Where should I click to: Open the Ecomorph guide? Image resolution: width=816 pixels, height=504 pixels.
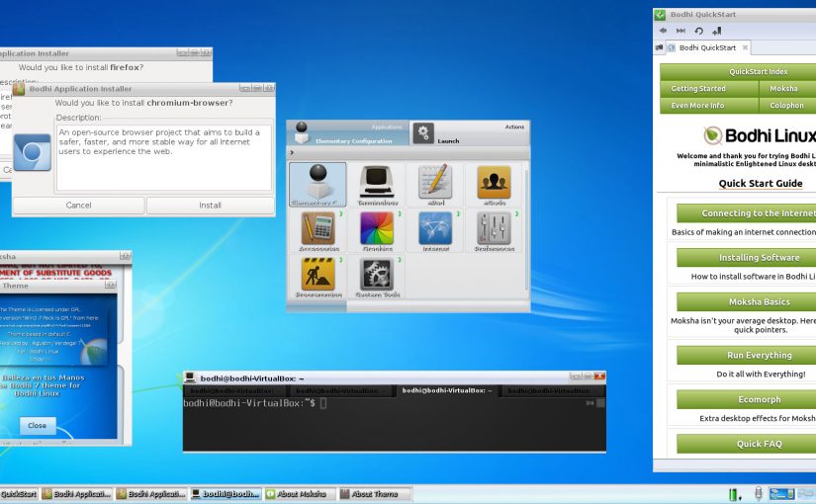coord(746,399)
